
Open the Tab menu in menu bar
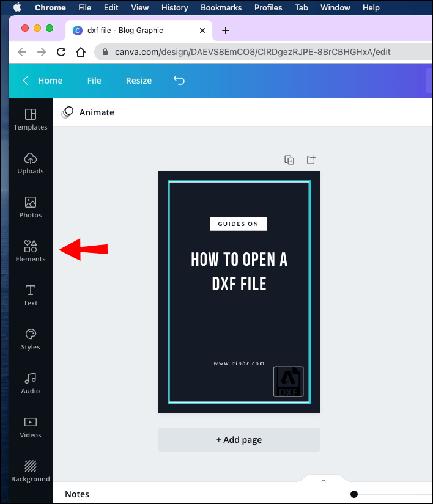(x=302, y=7)
